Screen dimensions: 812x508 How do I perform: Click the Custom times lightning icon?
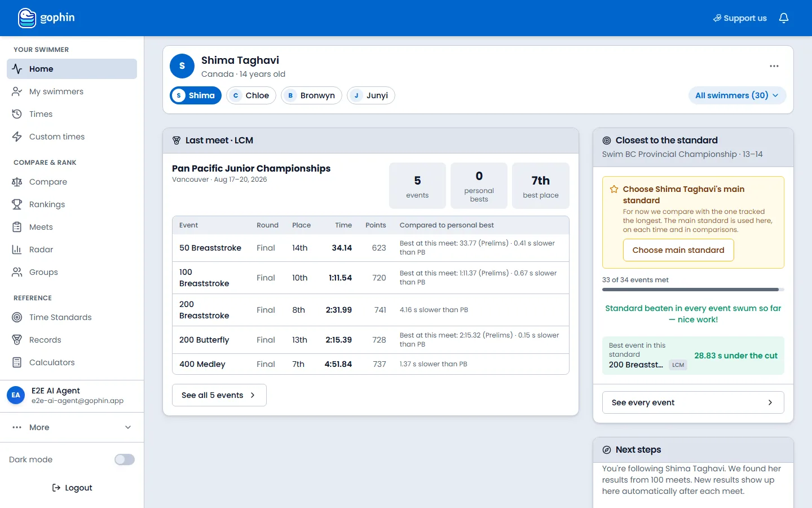tap(17, 137)
